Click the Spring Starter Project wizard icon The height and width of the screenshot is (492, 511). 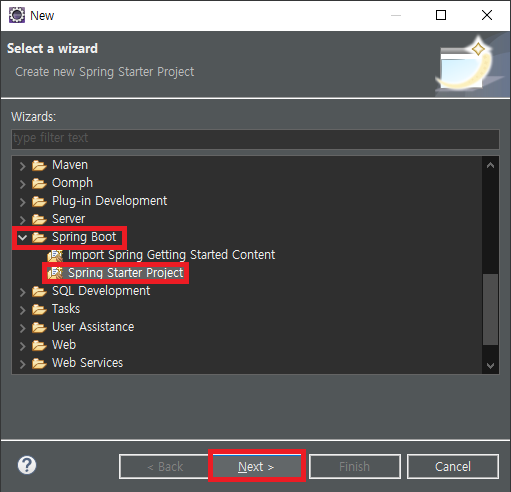(x=55, y=273)
